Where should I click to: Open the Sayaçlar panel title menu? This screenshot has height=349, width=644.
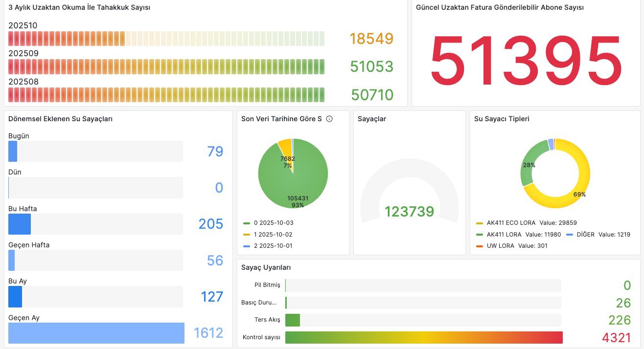tap(372, 119)
